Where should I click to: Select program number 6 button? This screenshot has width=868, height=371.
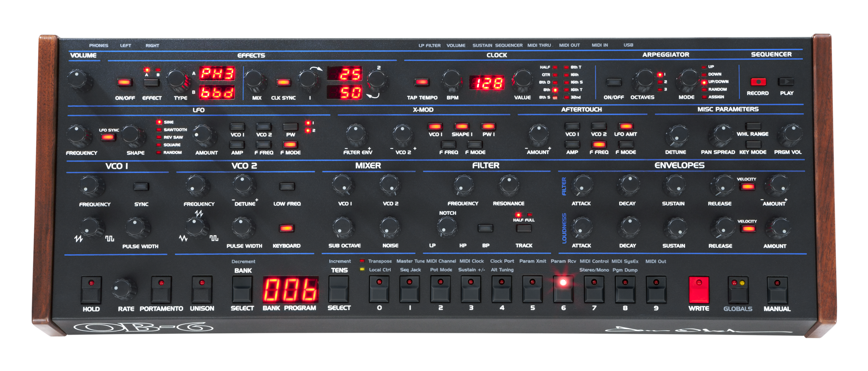(563, 289)
